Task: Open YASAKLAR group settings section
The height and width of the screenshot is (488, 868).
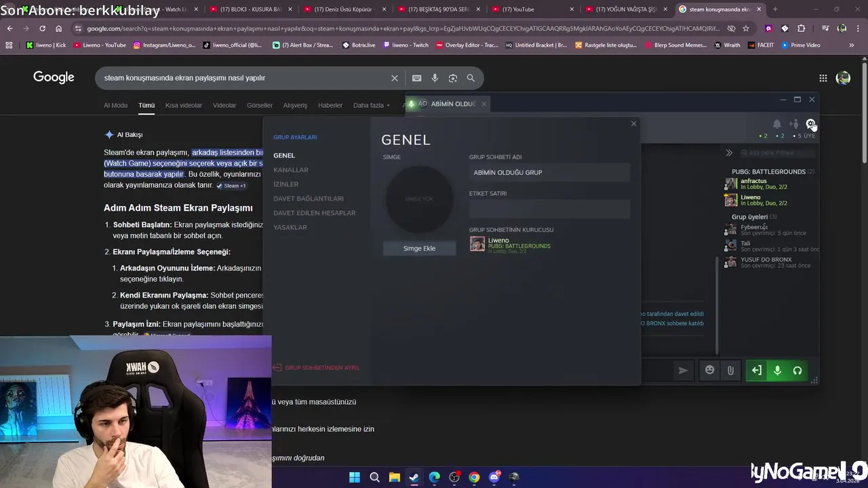Action: [x=290, y=227]
